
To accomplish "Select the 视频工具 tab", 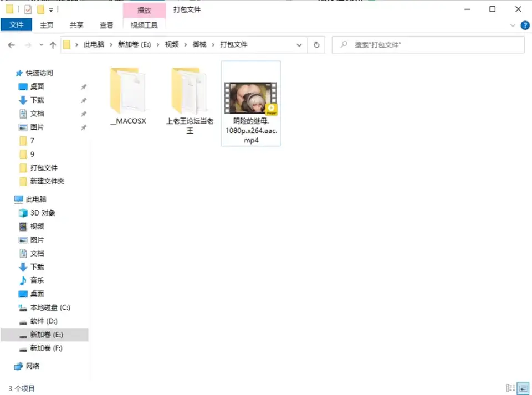I will click(144, 25).
